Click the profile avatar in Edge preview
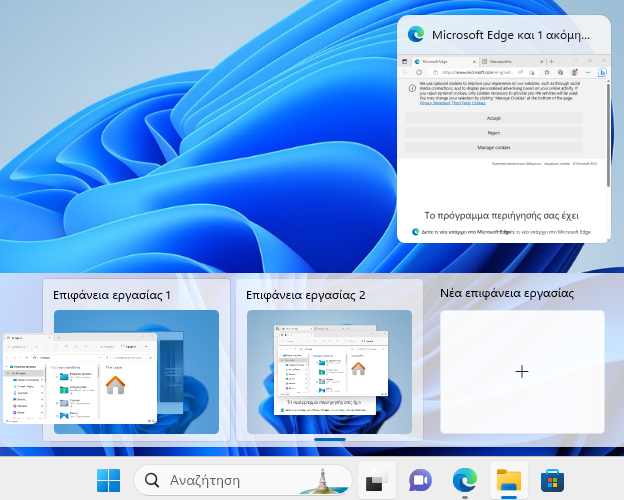Image resolution: width=624 pixels, height=500 pixels. (x=574, y=72)
